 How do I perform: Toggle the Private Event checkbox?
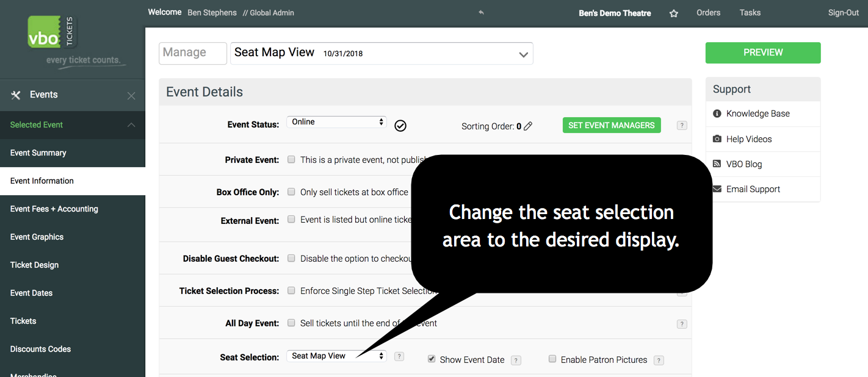291,159
